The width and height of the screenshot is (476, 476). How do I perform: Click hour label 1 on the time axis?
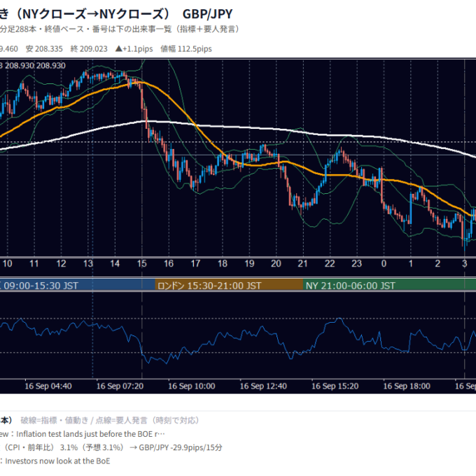click(411, 263)
